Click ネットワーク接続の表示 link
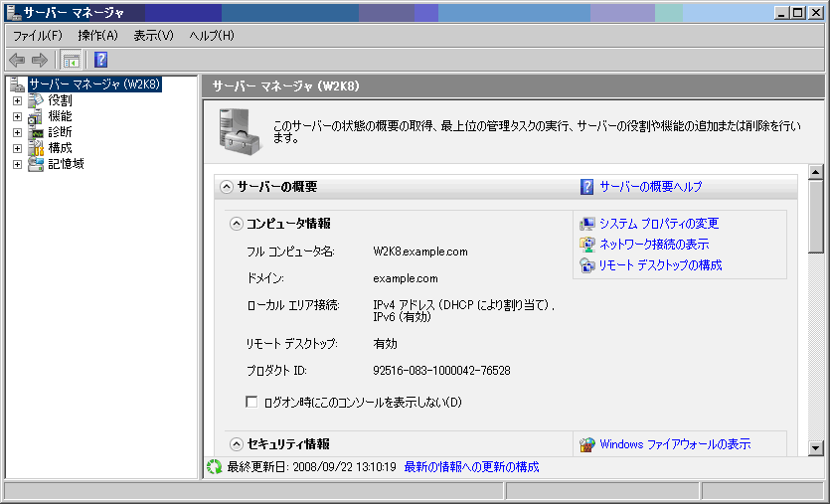 point(654,245)
